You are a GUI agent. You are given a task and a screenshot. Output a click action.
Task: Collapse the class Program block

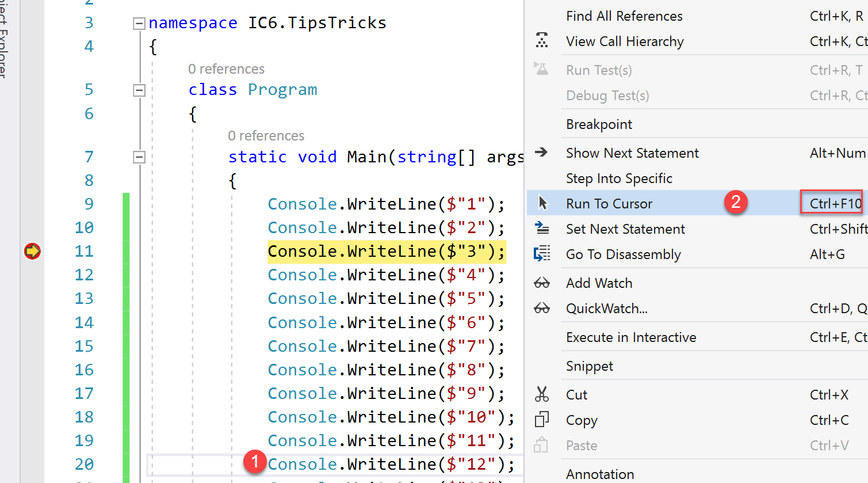139,90
